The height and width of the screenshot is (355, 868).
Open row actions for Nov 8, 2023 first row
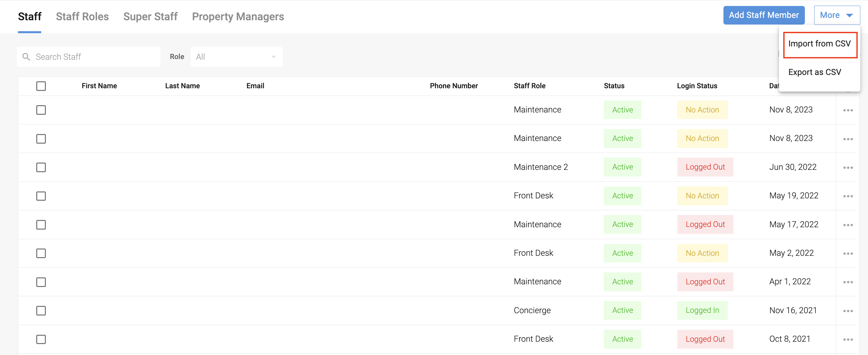[x=848, y=110]
